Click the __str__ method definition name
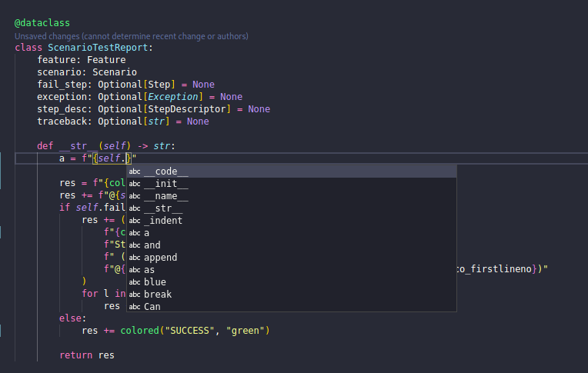Viewport: 588px width, 373px height. click(79, 146)
